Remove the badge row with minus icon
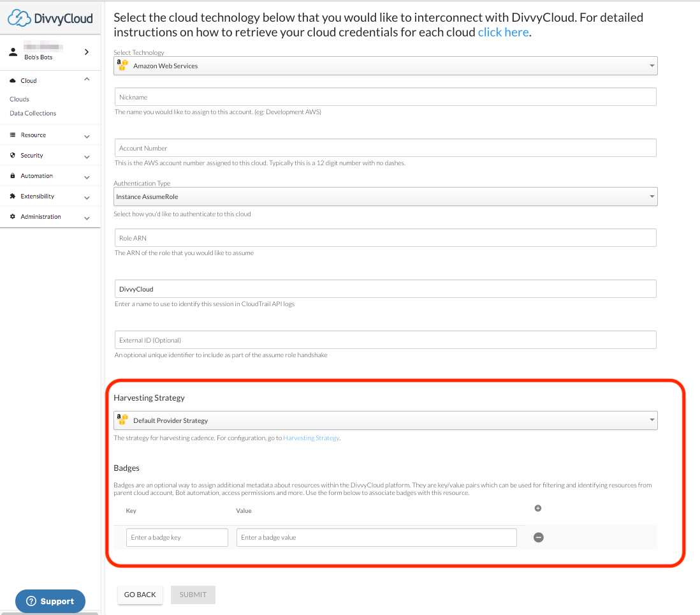 coord(539,537)
